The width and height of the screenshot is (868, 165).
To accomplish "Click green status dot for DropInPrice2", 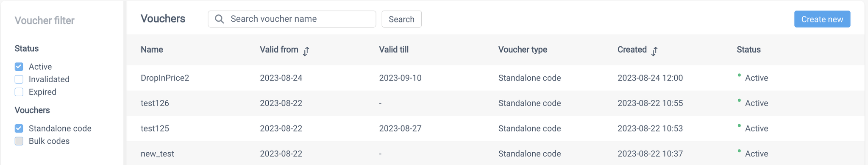I will pos(739,76).
